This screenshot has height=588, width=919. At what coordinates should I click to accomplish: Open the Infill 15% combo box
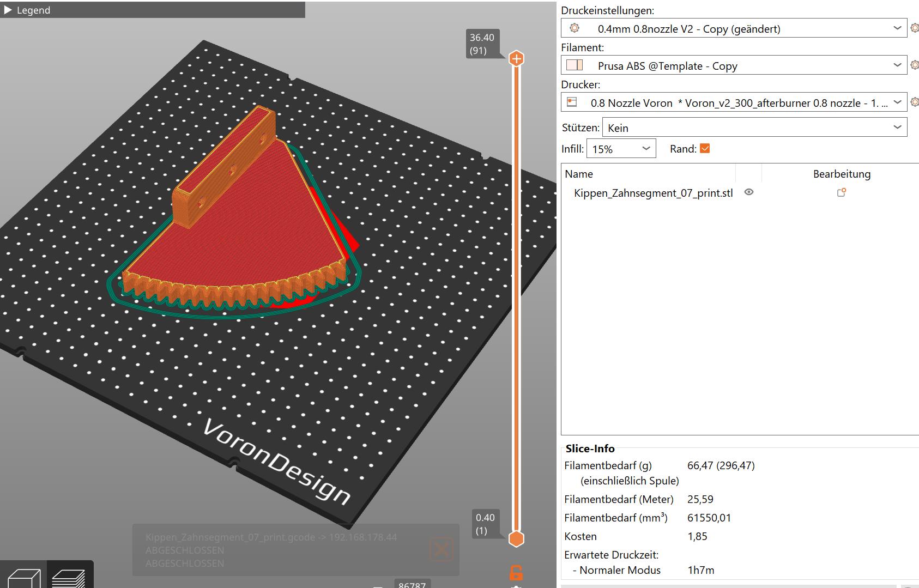click(x=621, y=149)
